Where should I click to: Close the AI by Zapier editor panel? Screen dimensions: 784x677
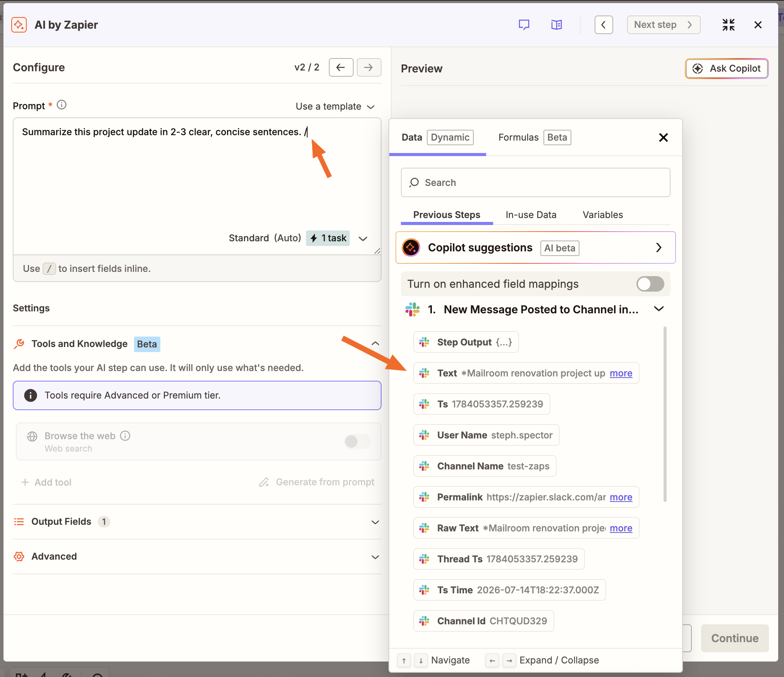(x=758, y=25)
